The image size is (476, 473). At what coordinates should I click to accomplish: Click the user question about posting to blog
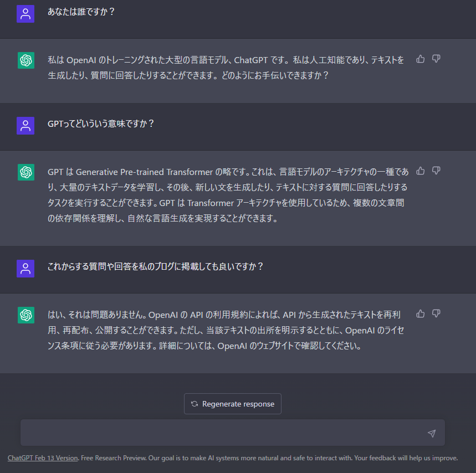tap(156, 266)
